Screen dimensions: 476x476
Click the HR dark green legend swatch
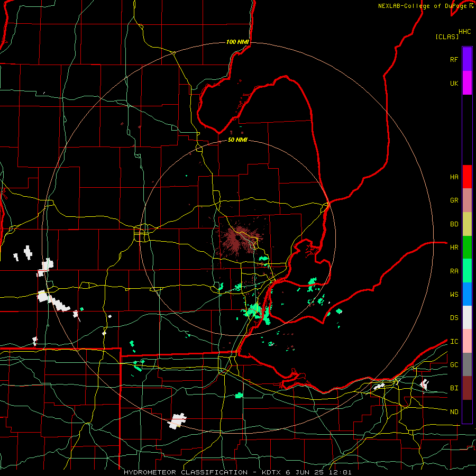point(467,248)
